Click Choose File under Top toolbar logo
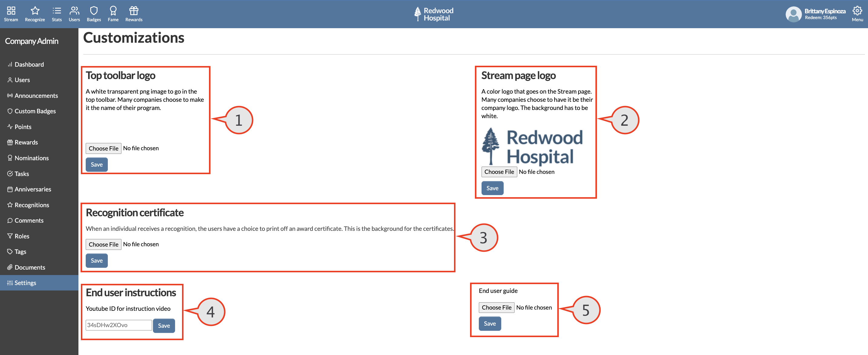 tap(103, 148)
